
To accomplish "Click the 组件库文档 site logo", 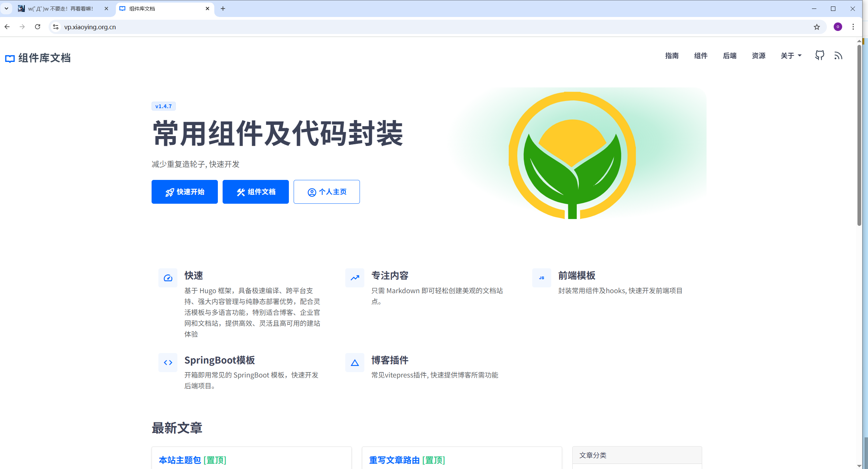I will (38, 58).
